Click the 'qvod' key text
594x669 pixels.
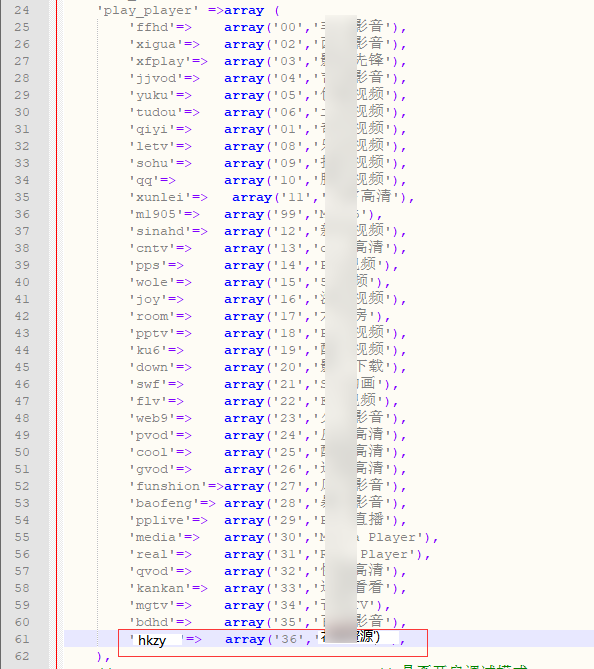pyautogui.click(x=152, y=571)
